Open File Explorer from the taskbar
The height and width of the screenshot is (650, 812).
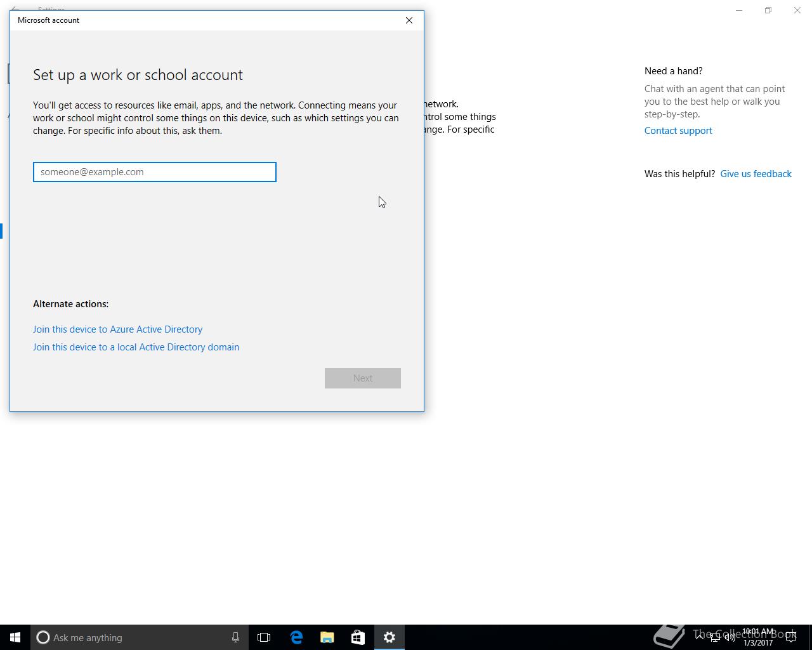[x=327, y=637]
